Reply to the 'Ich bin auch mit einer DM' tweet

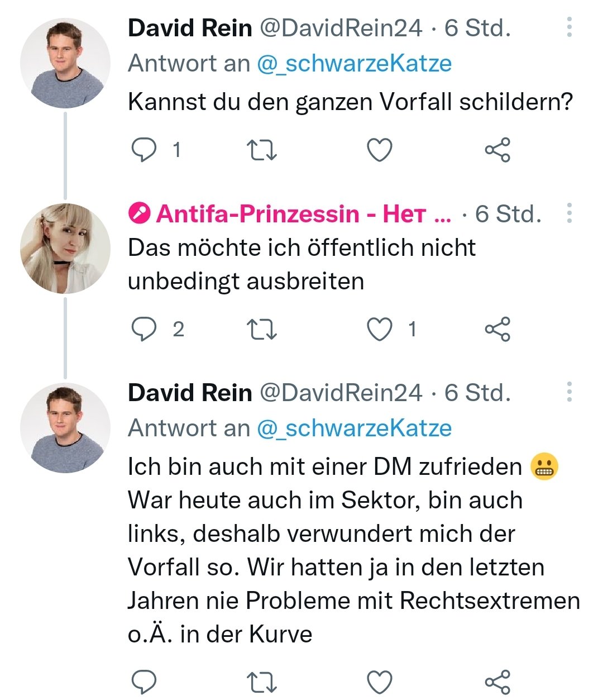coord(143,682)
